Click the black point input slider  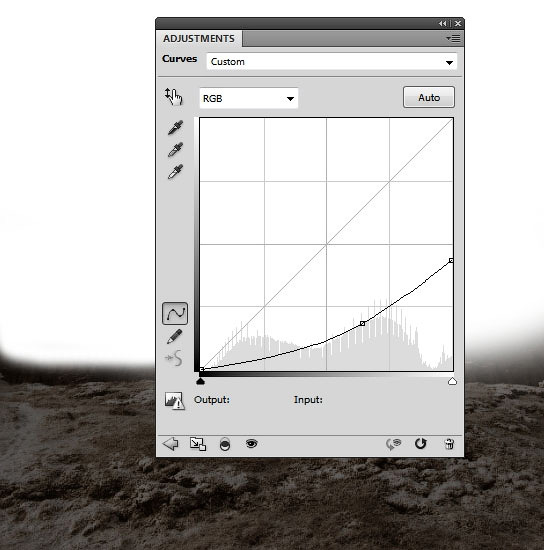pos(200,381)
